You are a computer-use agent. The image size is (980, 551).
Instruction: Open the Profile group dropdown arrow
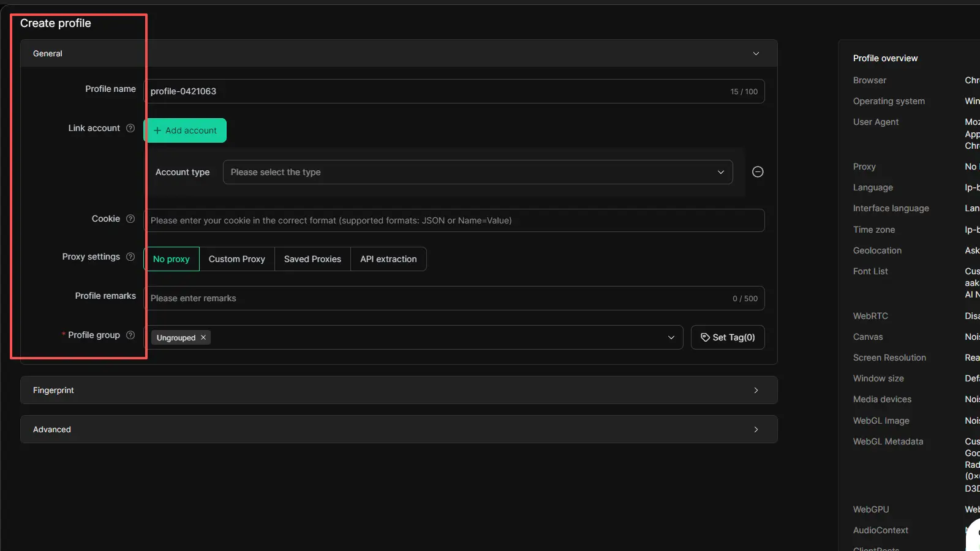(x=671, y=337)
